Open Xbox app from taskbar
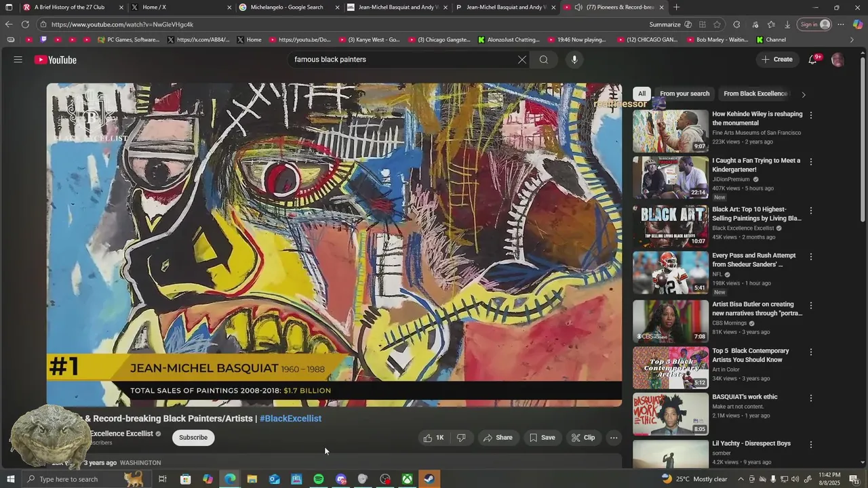The width and height of the screenshot is (868, 488). (408, 479)
